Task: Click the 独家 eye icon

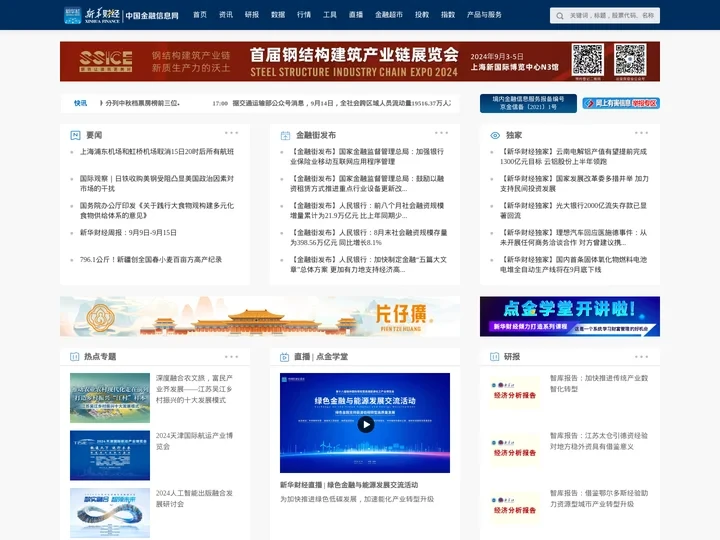Action: point(495,135)
